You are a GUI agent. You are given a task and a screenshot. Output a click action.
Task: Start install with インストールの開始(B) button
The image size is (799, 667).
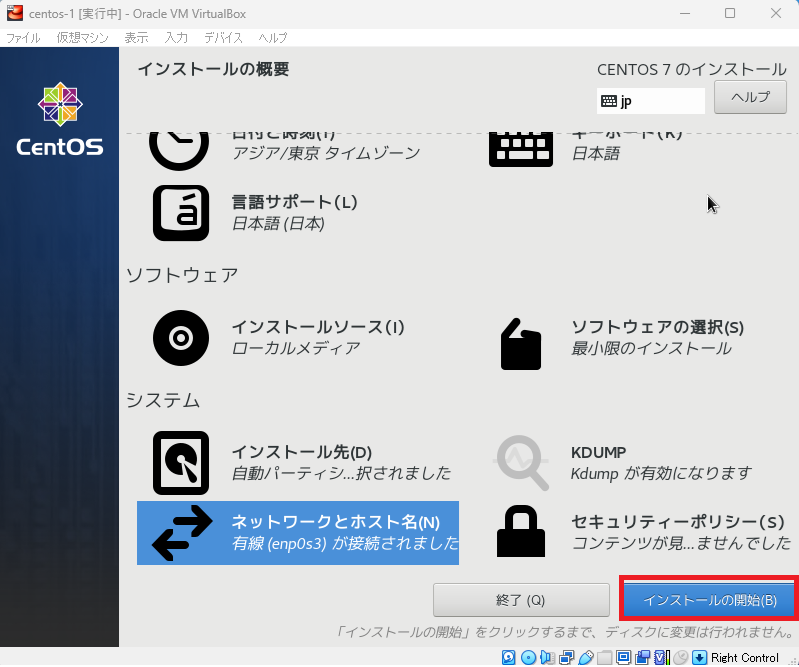tap(710, 600)
